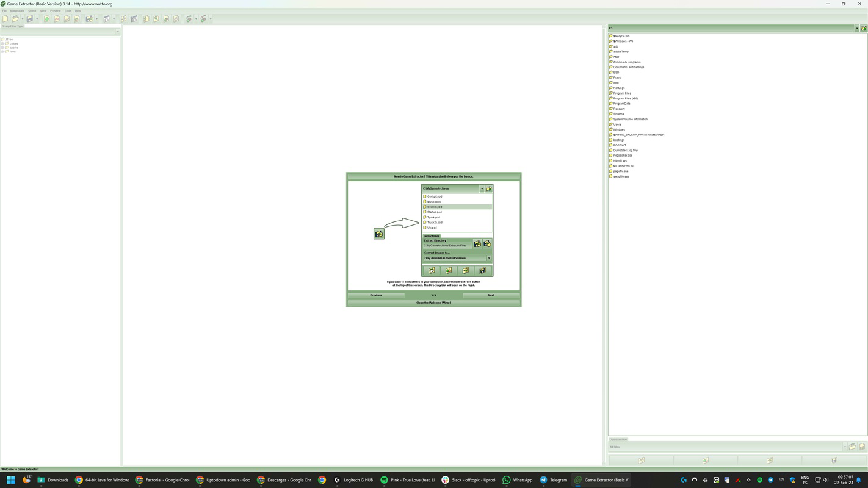Click the Open Archive folder toolbar icon
The height and width of the screenshot is (488, 868).
pyautogui.click(x=15, y=19)
